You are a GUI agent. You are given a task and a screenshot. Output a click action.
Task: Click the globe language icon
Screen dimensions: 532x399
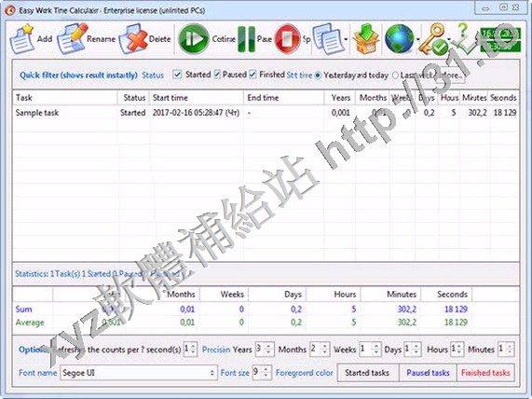[400, 39]
